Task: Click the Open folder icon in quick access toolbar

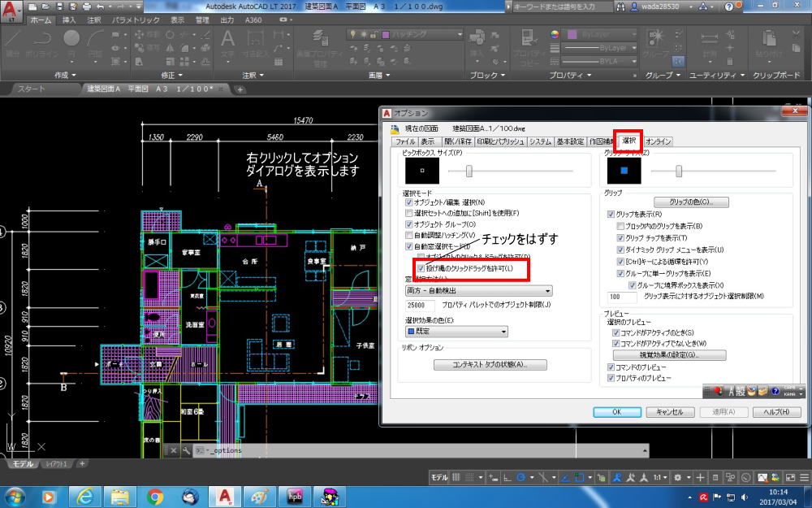Action: coord(46,7)
